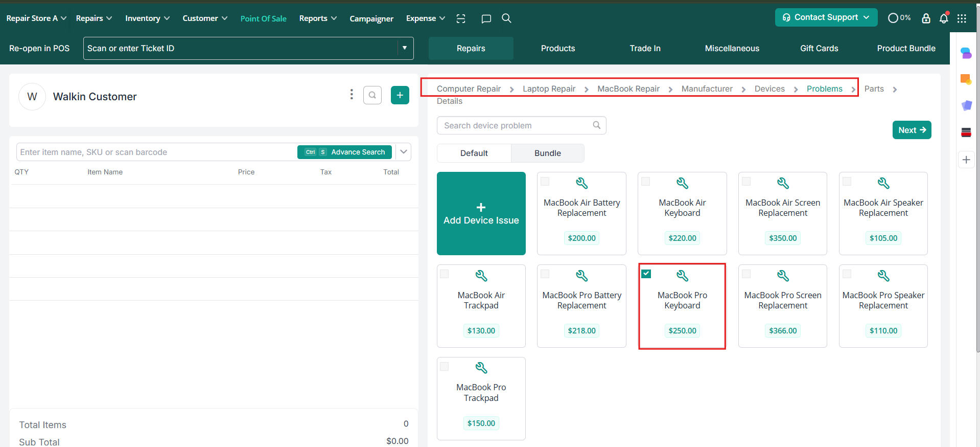This screenshot has width=980, height=447.
Task: Click wrench icon on MacBook Pro Speaker Replacement
Action: [883, 276]
